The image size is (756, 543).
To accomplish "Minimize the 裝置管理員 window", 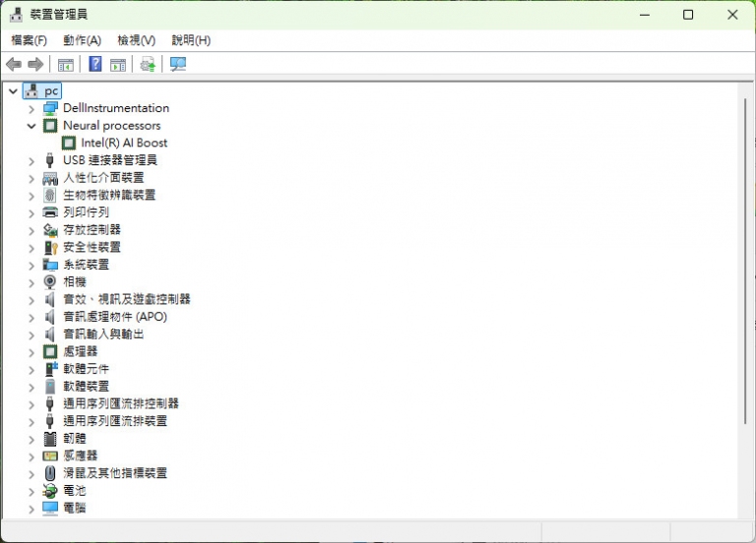I will point(645,15).
